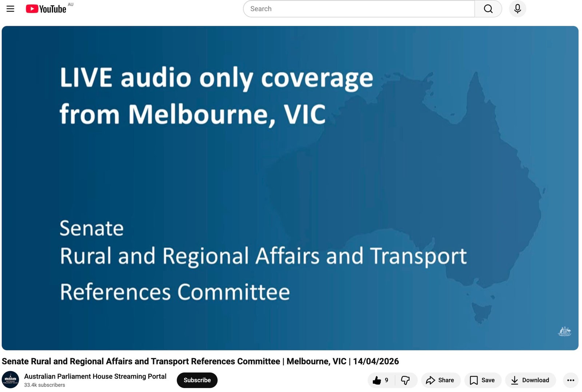Expand the three-dot more actions menu

click(570, 380)
